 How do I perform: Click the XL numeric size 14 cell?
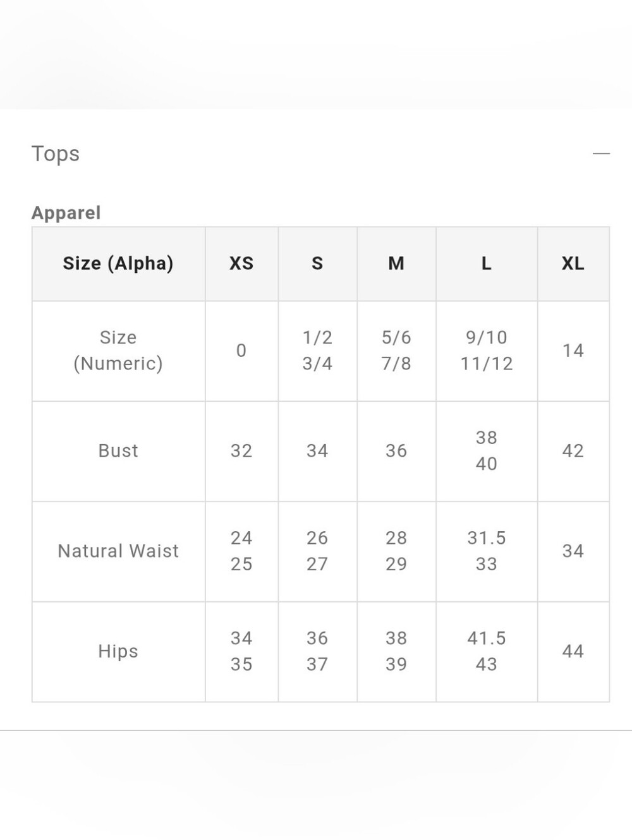573,351
